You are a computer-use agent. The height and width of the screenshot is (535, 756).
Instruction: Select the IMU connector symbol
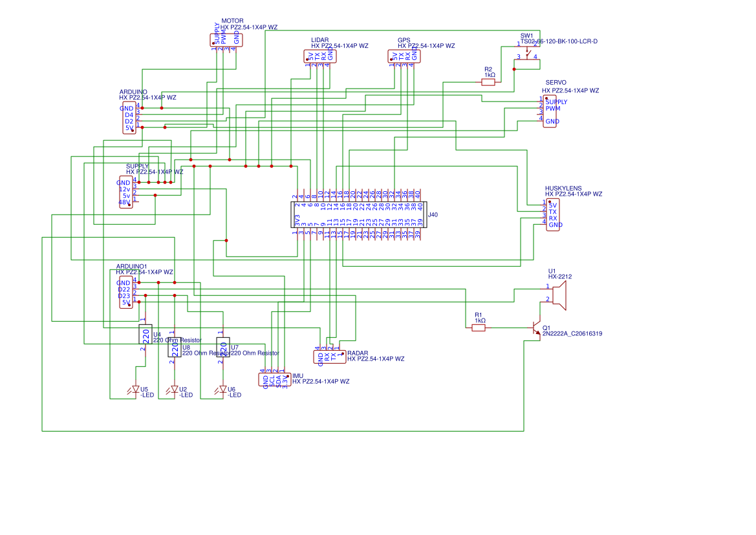275,379
